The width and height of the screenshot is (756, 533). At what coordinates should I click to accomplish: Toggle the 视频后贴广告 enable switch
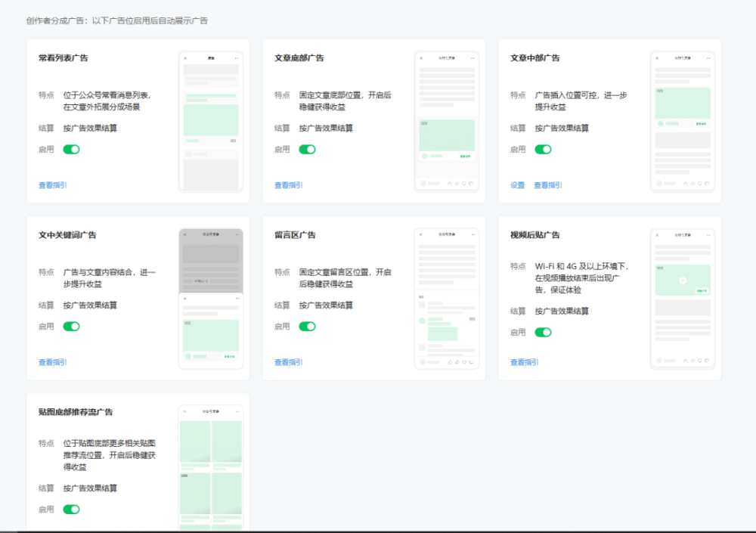[x=543, y=333]
